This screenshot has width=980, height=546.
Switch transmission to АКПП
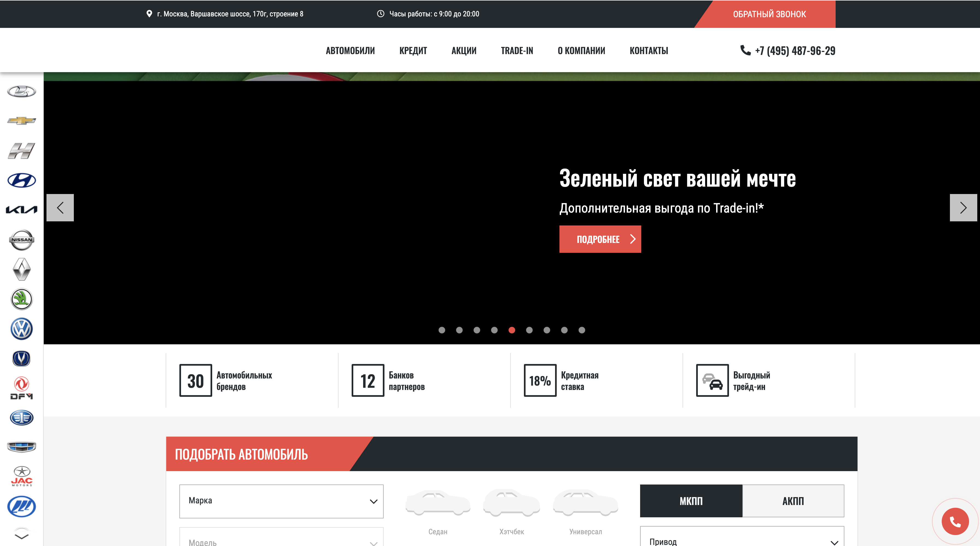click(793, 501)
